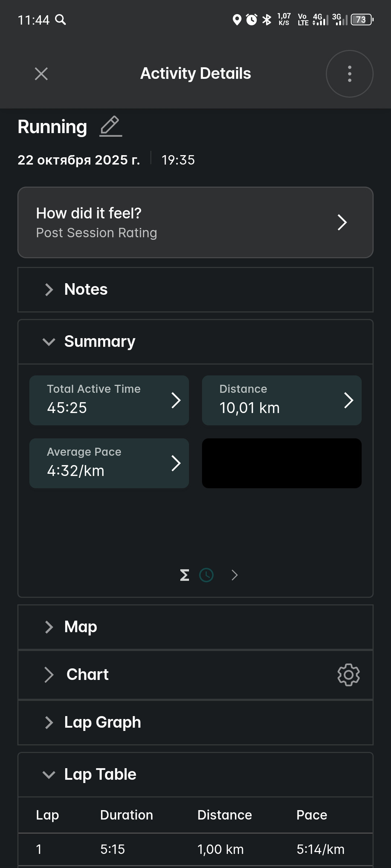391x868 pixels.
Task: Open the three-dot options menu
Action: pos(349,74)
